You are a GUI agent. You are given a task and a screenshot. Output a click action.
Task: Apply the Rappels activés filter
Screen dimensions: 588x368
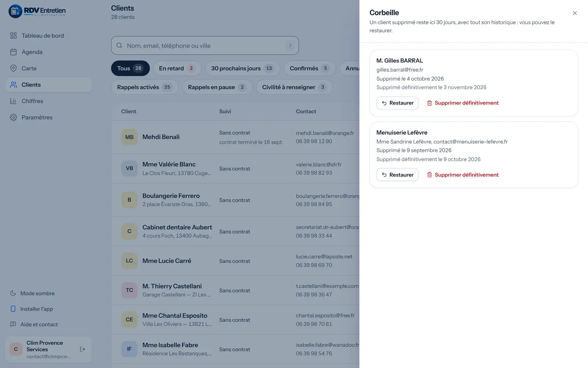point(145,87)
